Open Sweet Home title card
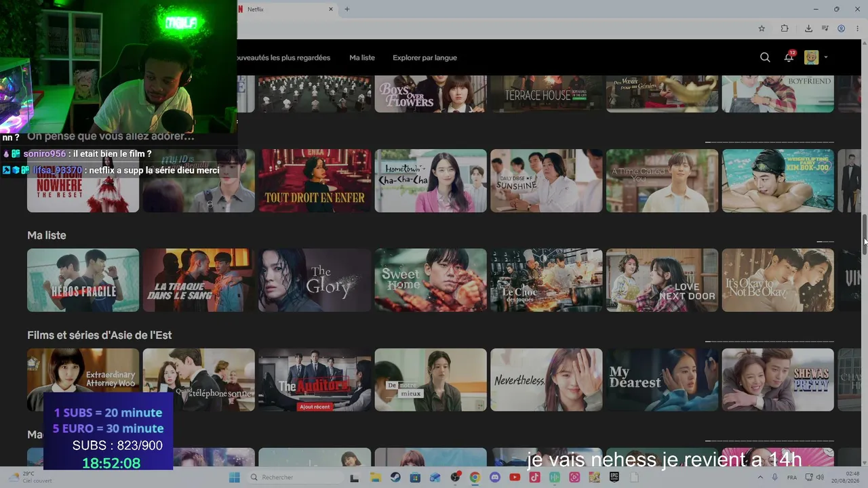Screen dimensions: 868x488 point(431,280)
